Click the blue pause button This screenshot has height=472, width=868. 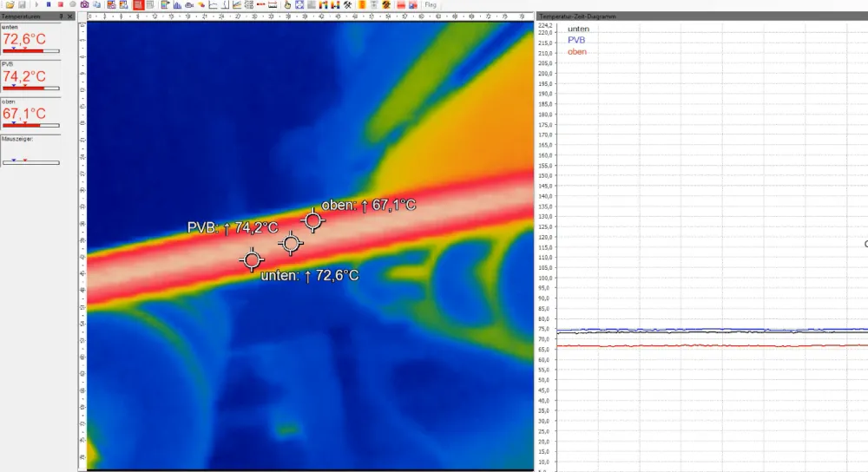coord(49,5)
